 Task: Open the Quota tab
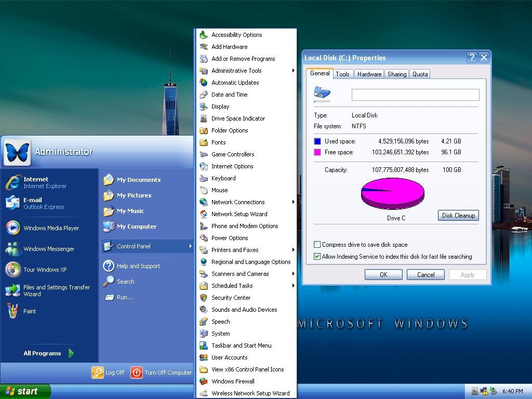point(420,74)
